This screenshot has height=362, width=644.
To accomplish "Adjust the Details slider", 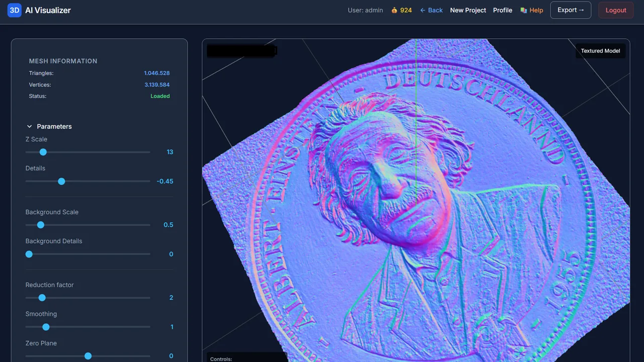I will coord(88,181).
